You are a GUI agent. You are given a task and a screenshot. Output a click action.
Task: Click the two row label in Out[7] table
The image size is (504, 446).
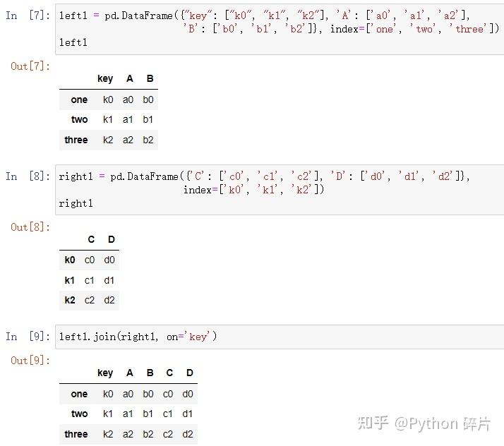[x=79, y=119]
